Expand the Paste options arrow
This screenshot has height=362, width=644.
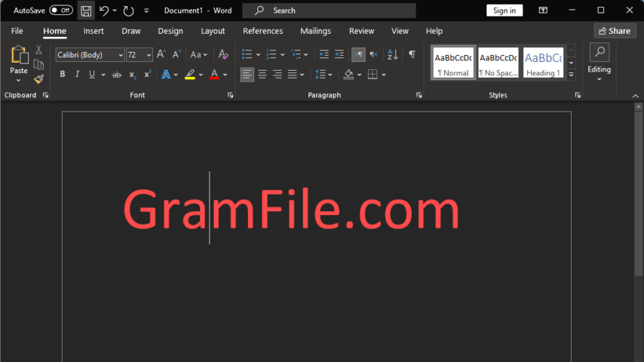(x=19, y=80)
